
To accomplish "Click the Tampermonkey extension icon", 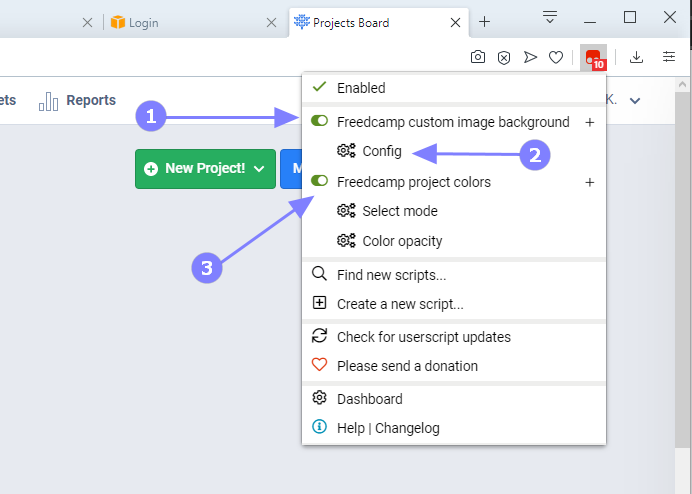I will coord(593,58).
